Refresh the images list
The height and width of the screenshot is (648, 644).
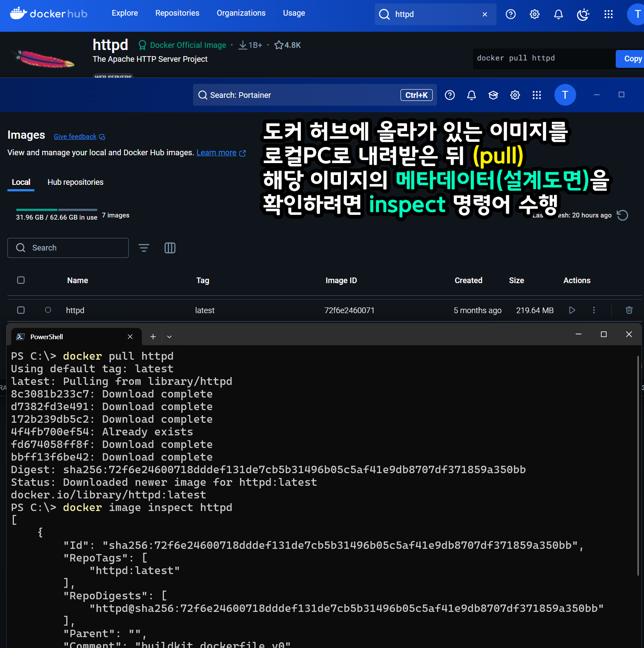coord(623,215)
